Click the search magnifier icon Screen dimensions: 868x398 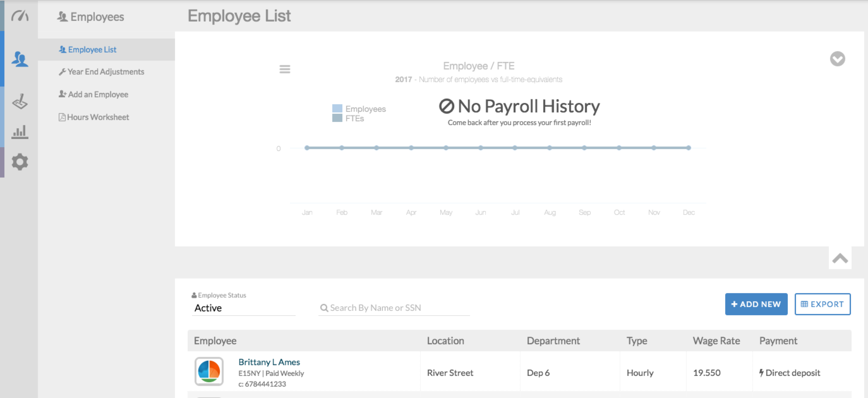pos(324,308)
